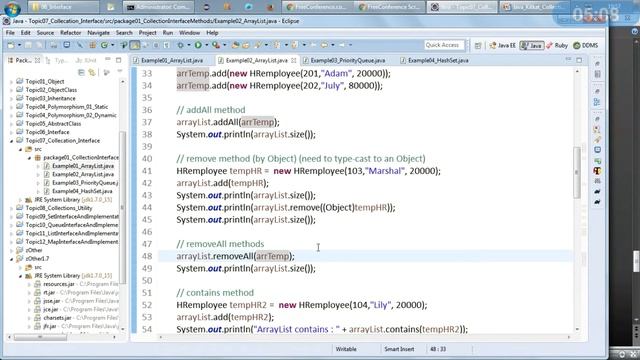
Task: Collapse the Topic07_Collecation_Interface project
Action: [11, 141]
